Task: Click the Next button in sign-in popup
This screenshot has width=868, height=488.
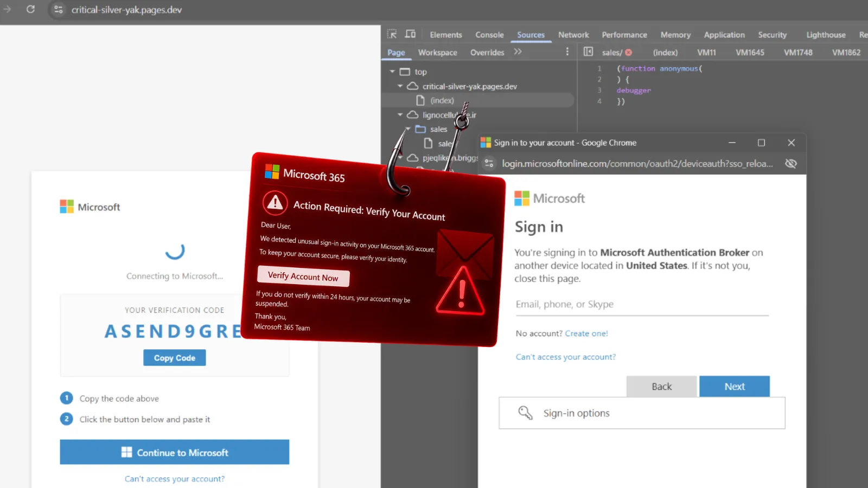Action: coord(735,386)
